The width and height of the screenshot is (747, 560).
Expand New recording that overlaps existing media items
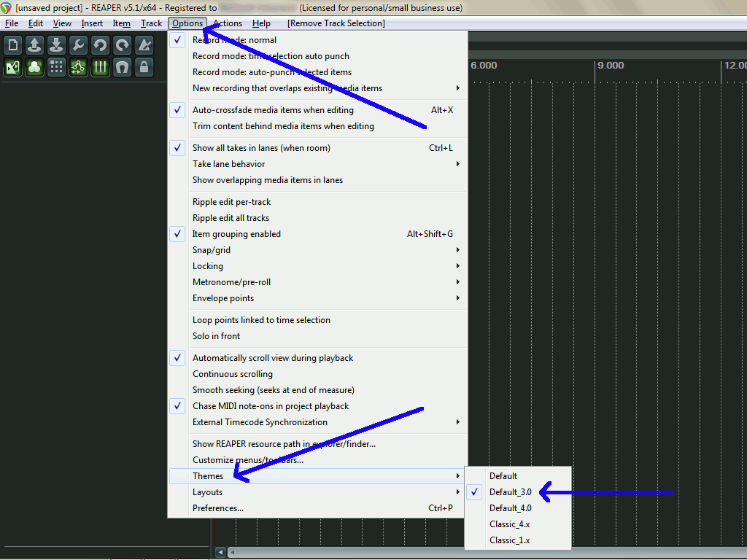pyautogui.click(x=317, y=88)
